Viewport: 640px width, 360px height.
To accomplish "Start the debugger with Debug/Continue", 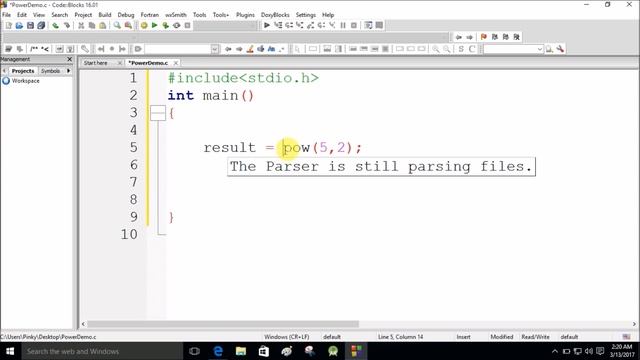I will click(267, 25).
